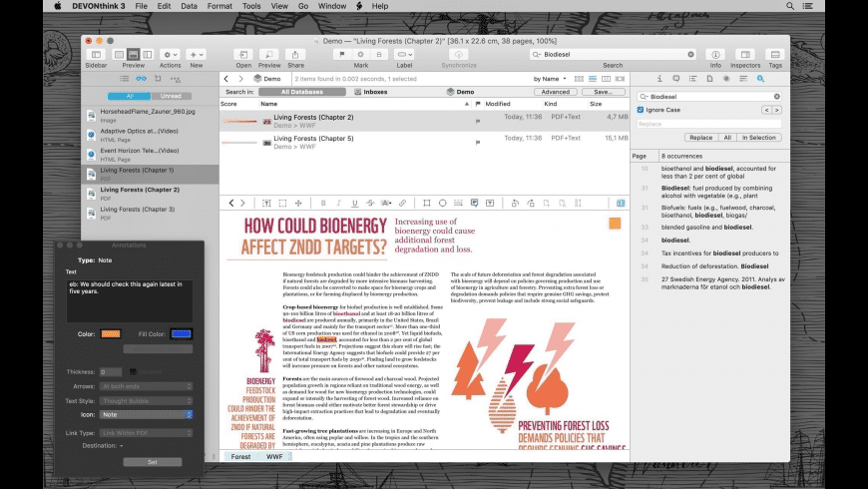Image resolution: width=868 pixels, height=489 pixels.
Task: Switch reading list filter to Unread
Action: 171,96
